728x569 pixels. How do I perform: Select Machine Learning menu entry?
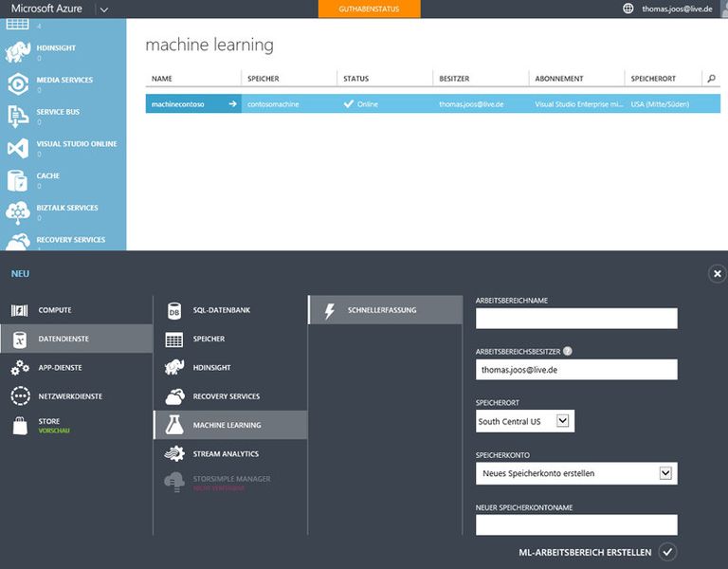click(x=230, y=425)
